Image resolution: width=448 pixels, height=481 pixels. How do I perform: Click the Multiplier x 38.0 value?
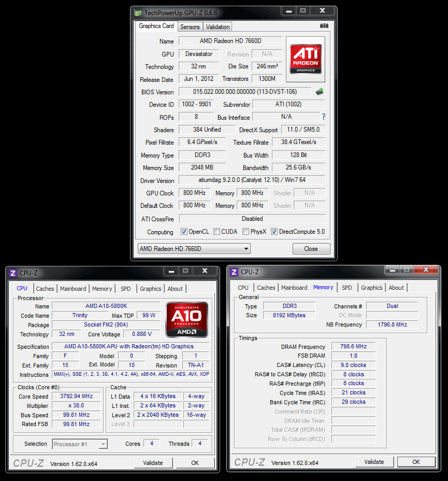(x=76, y=405)
